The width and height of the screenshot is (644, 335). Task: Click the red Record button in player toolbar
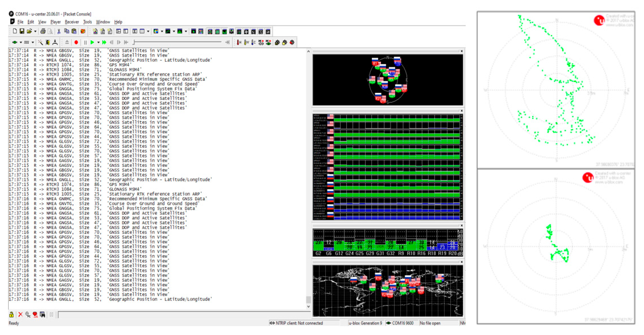(76, 42)
